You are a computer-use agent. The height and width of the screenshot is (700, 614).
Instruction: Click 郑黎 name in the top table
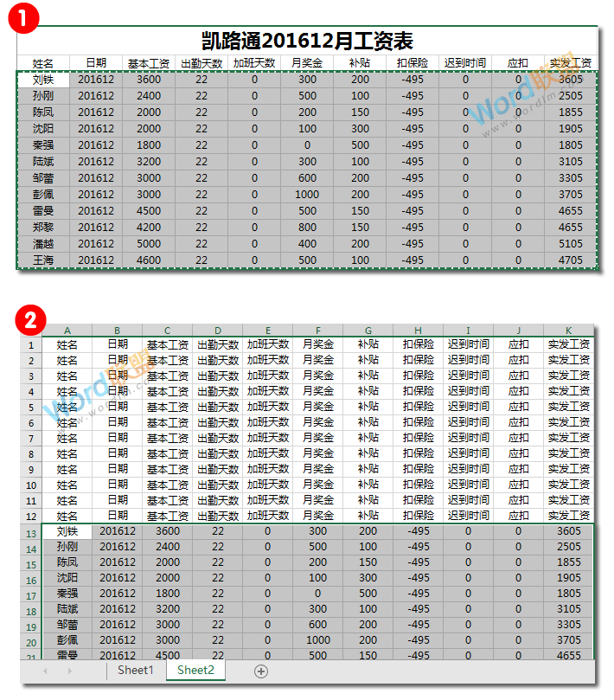coord(43,228)
